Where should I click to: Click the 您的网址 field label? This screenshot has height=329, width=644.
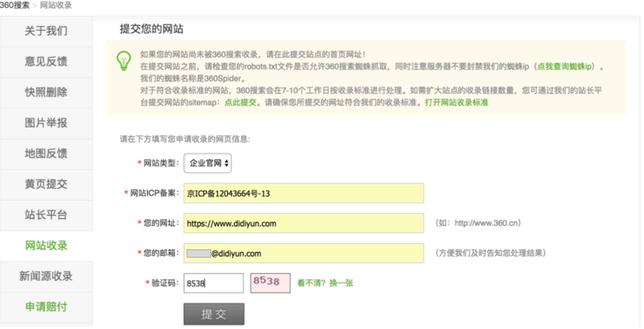(161, 223)
